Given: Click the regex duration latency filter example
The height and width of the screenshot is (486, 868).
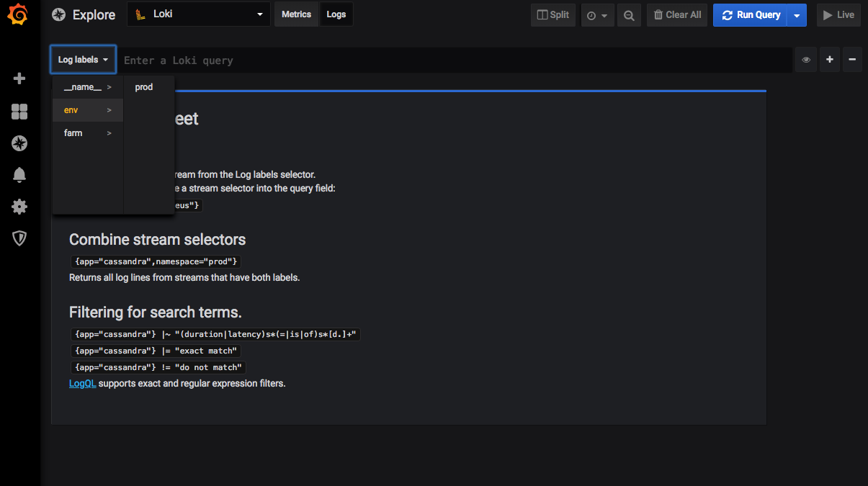Looking at the screenshot, I should point(216,334).
